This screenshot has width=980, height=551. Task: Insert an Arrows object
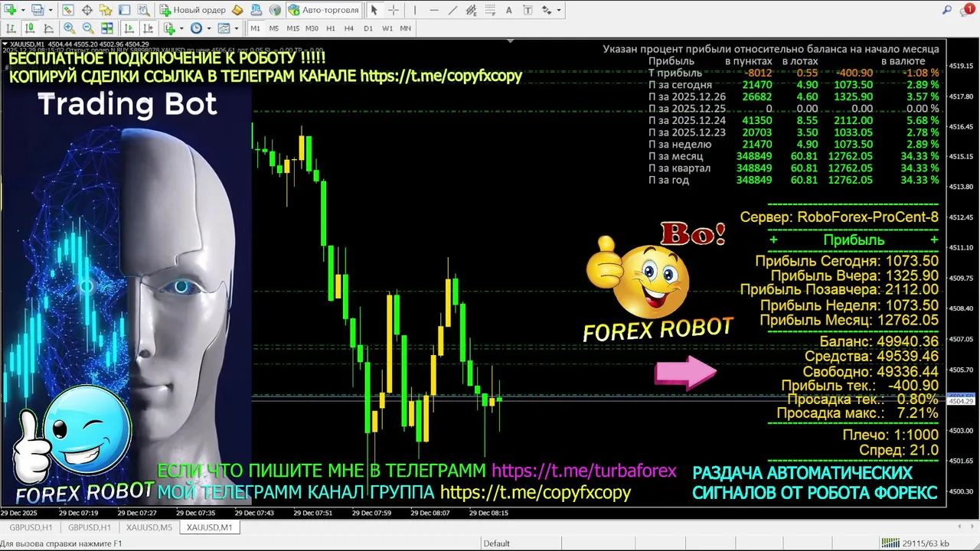547,10
